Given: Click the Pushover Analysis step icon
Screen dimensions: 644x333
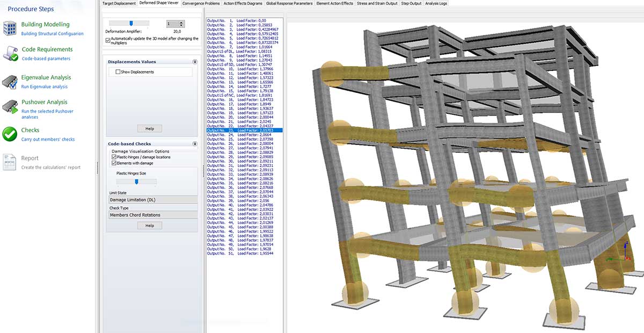Looking at the screenshot, I should (10, 106).
